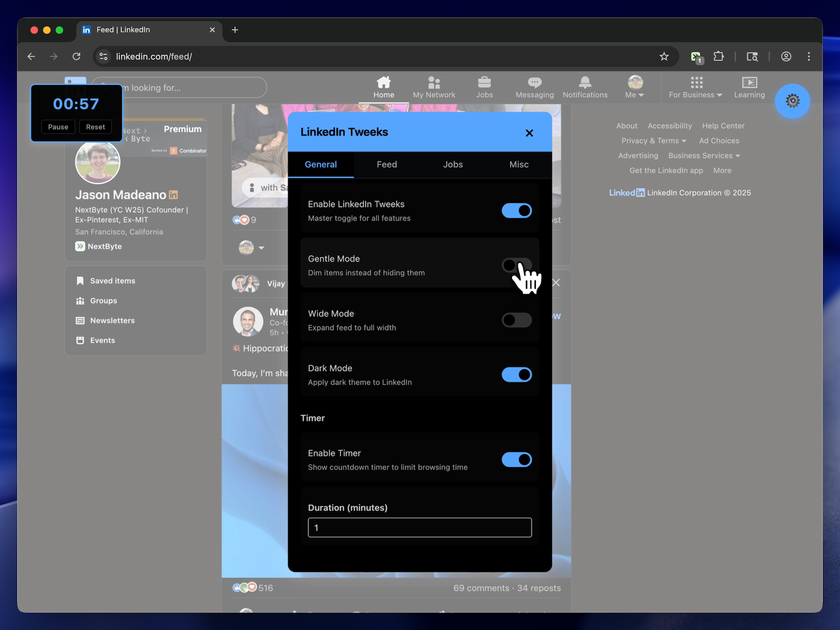Open Newsletters from the sidebar
Image resolution: width=840 pixels, height=630 pixels.
(111, 320)
